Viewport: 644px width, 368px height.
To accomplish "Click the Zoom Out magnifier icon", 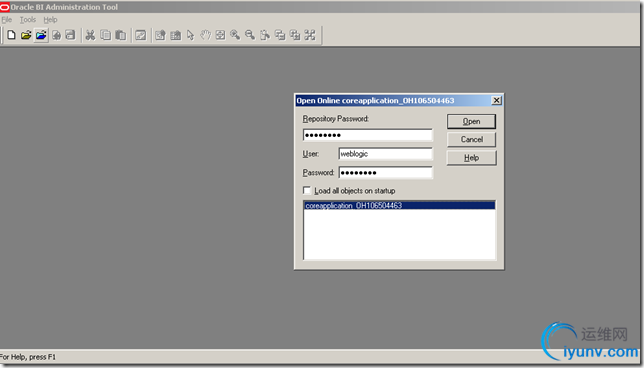I will tap(250, 35).
